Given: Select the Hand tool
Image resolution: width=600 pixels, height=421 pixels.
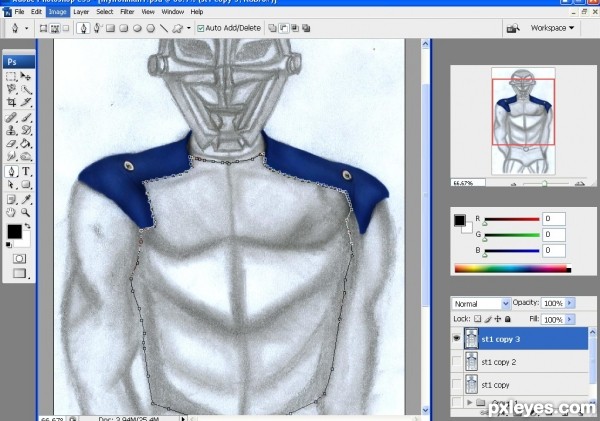Looking at the screenshot, I should (x=11, y=212).
